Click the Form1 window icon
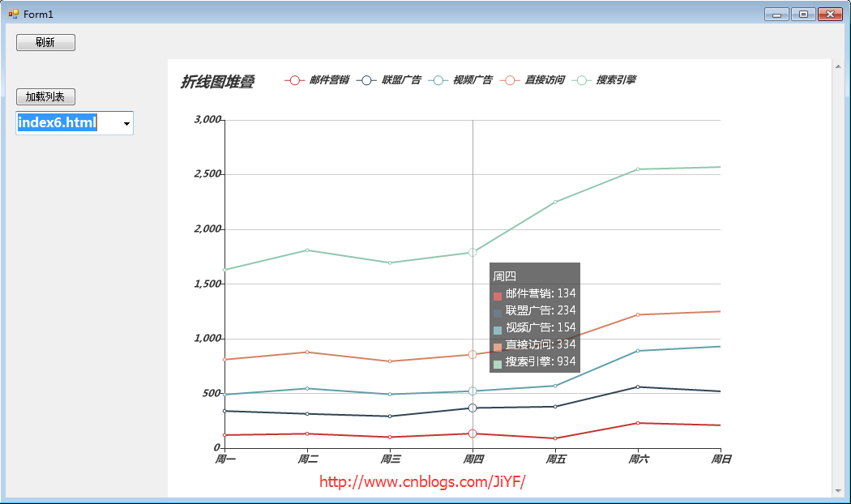This screenshot has width=851, height=504. pyautogui.click(x=14, y=14)
